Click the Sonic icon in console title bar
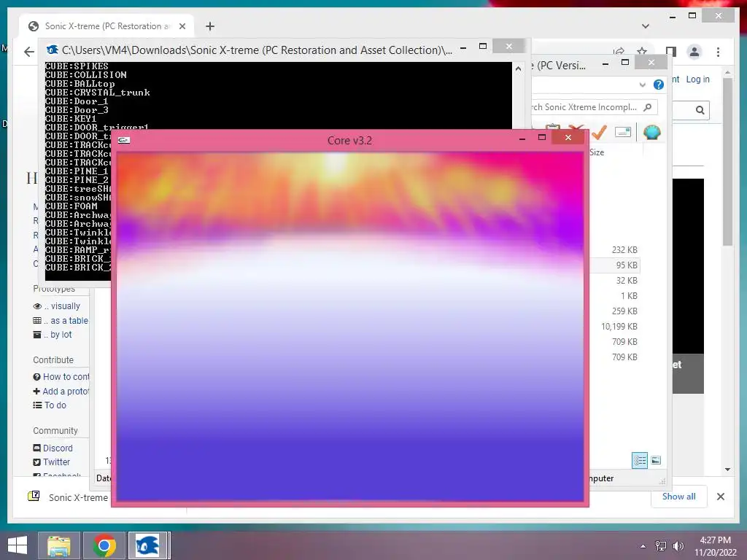This screenshot has height=560, width=747. (52, 50)
